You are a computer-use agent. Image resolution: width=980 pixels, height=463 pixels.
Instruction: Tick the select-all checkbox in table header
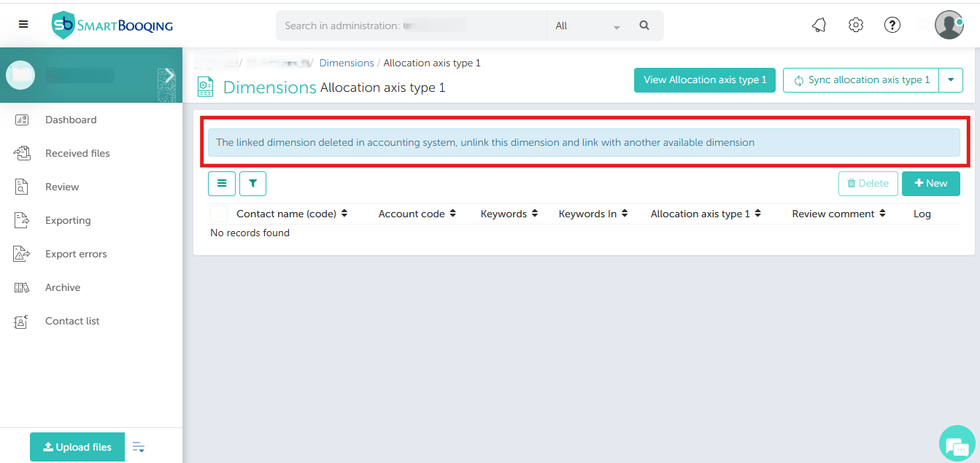point(219,214)
